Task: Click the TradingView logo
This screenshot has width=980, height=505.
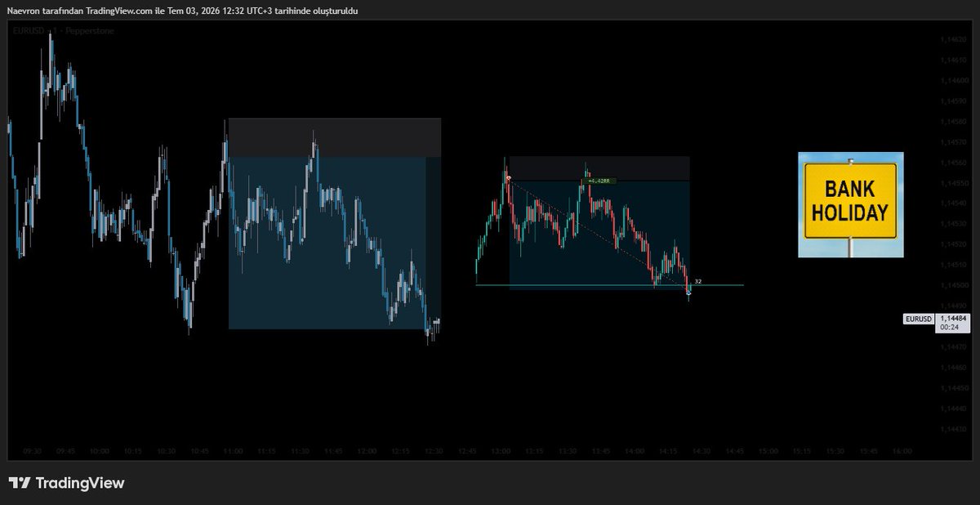Action: click(66, 483)
